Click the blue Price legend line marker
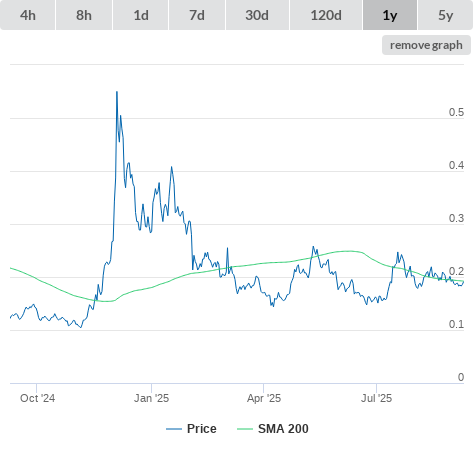Viewport: 474px width, 455px height. point(174,429)
